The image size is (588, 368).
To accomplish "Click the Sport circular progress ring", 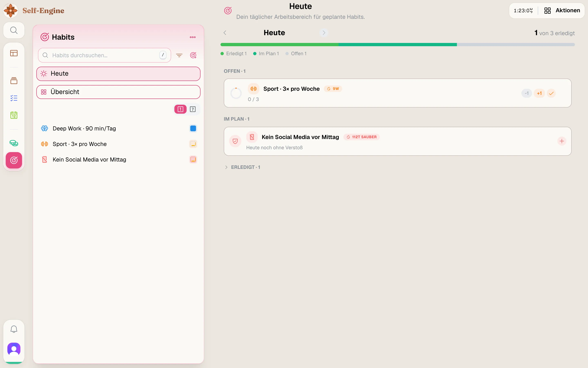I will pos(236,93).
